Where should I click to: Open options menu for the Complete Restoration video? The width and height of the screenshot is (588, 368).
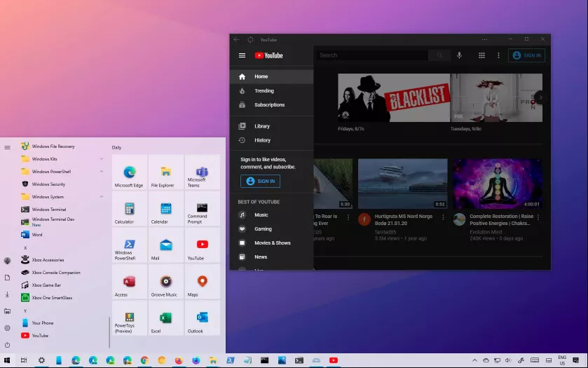(x=538, y=217)
